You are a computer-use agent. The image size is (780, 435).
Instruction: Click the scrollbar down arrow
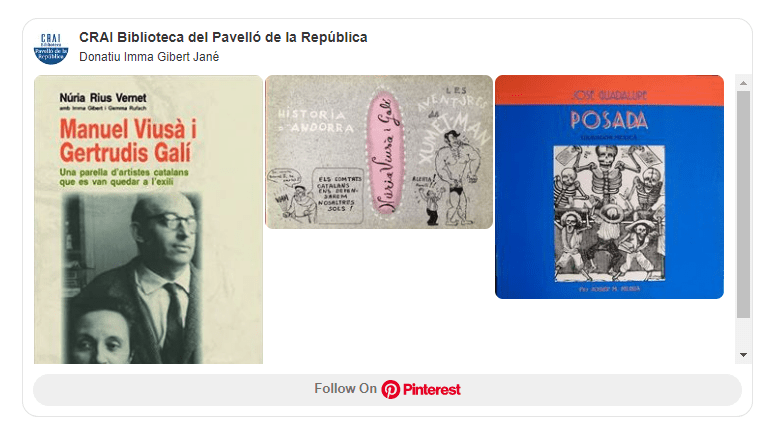coord(743,355)
